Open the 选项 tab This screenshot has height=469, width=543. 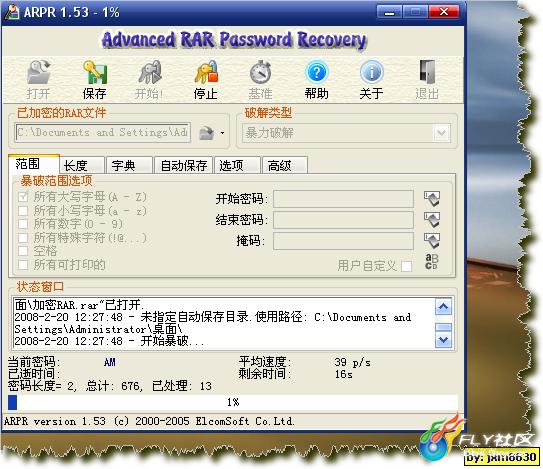point(237,166)
